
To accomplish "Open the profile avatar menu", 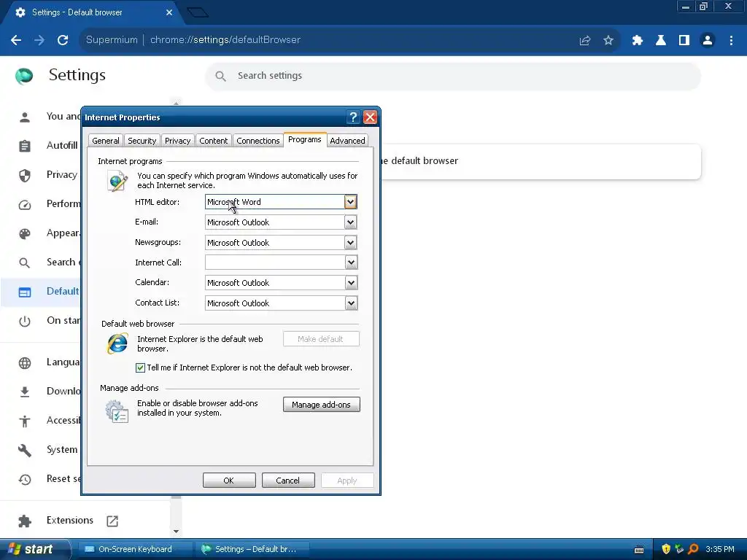I will (708, 41).
